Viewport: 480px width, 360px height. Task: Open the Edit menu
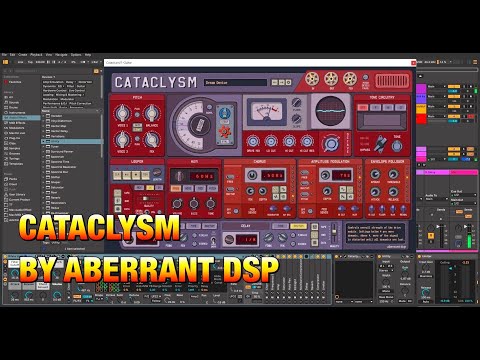click(x=13, y=55)
